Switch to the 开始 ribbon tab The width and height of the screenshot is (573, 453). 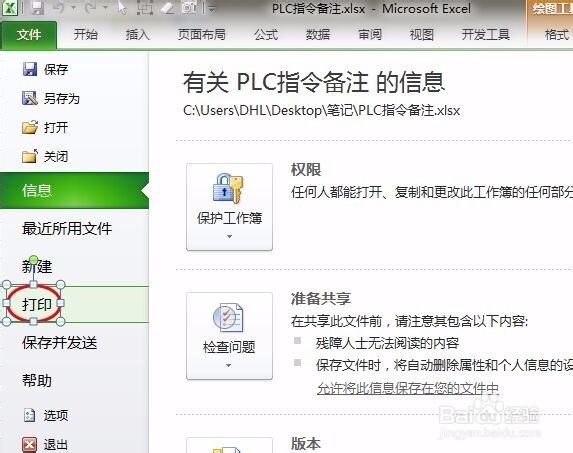86,35
